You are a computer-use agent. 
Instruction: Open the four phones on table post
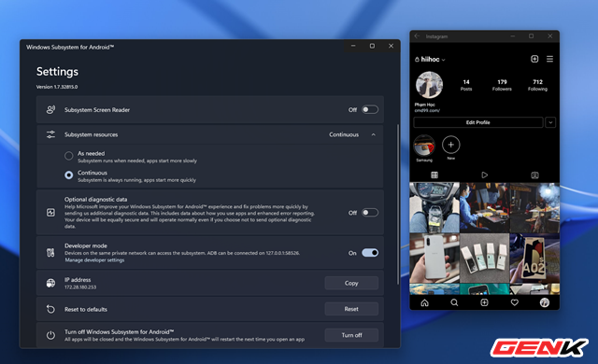pos(484,259)
